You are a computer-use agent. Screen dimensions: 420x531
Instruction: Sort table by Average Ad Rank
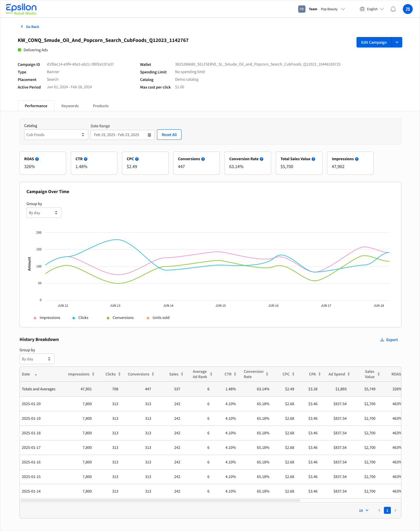point(211,374)
